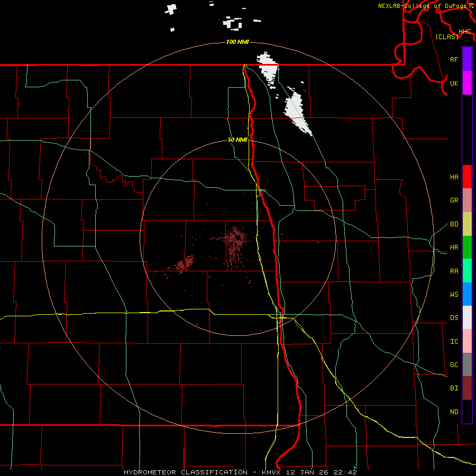Click the 'DS' legend label

[x=454, y=318]
